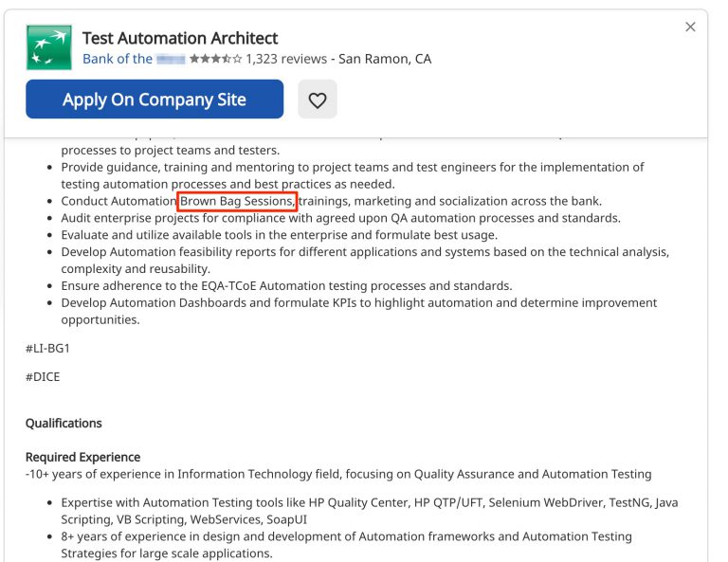Click the Expertise with Automation Testing tools bullet
Image resolution: width=728 pixels, height=562 pixels.
pos(370,502)
